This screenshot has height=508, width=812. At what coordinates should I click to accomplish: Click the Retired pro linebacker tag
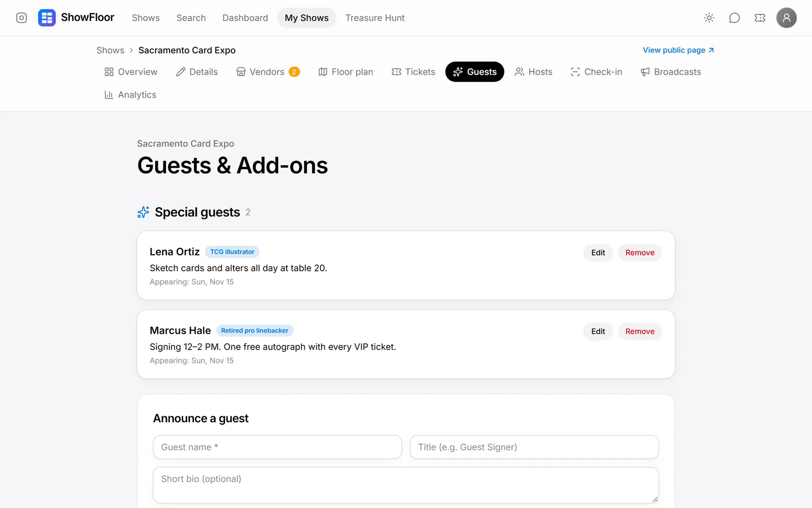(255, 331)
